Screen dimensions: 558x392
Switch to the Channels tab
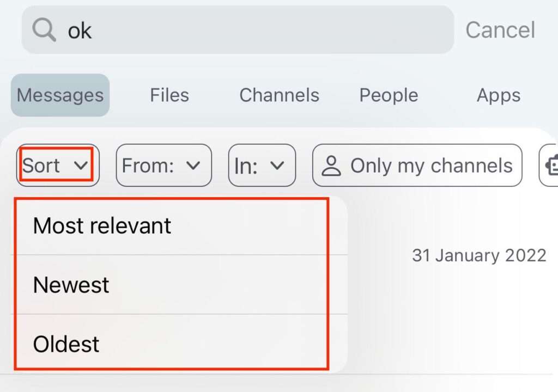280,95
